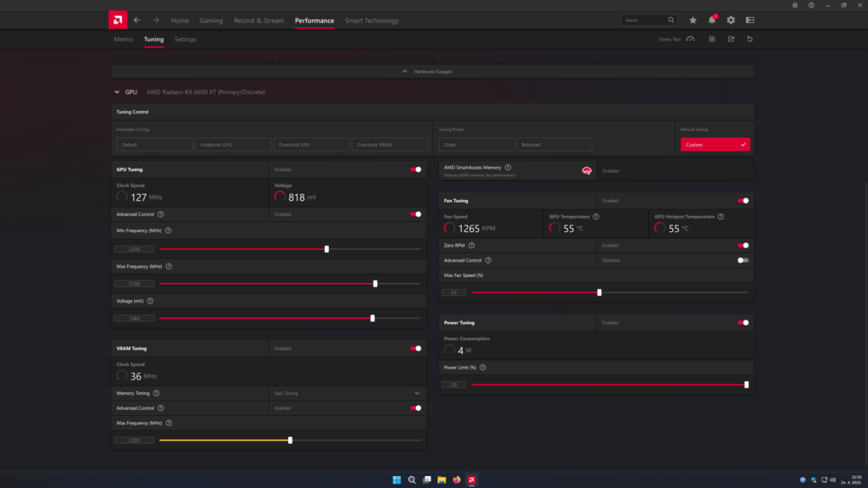
Task: Click help icon beside GPU Hotspot Temperature
Action: point(721,216)
